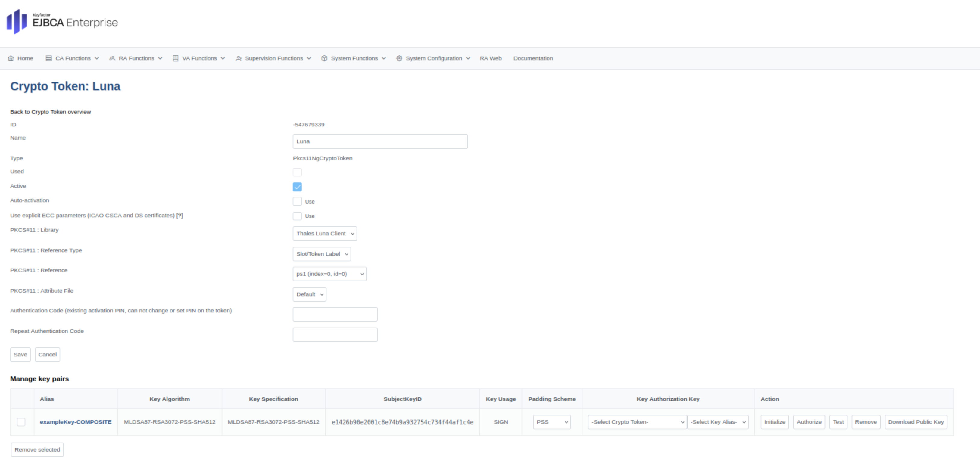The image size is (980, 463).
Task: Click the Save button
Action: pyautogui.click(x=20, y=354)
